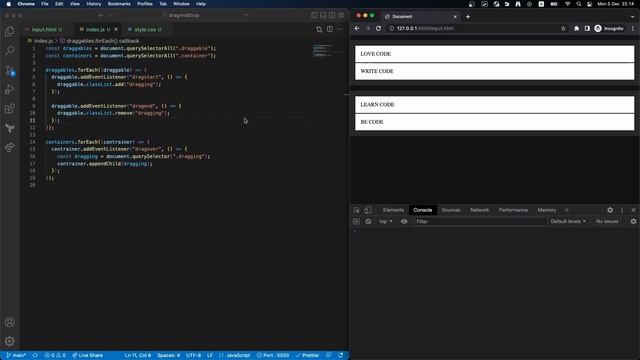
Task: Toggle VS Code primary sidebar layout
Action: click(314, 16)
